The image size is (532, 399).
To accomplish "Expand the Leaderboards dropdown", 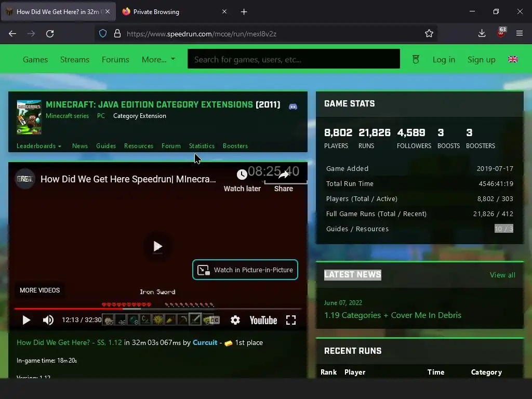I will (38, 146).
